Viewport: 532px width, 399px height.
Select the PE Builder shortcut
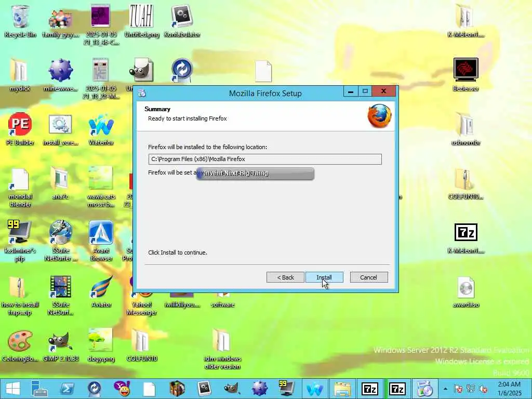click(x=20, y=129)
